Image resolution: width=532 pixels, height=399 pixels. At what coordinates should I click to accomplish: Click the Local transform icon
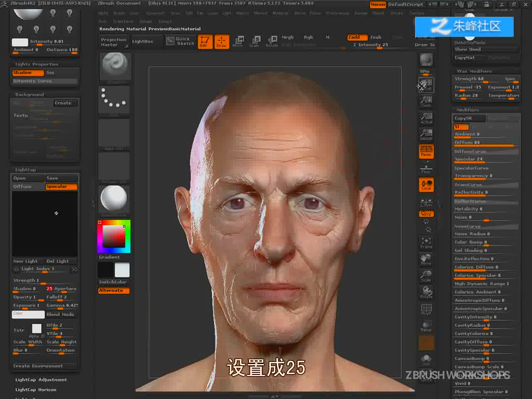click(x=426, y=185)
